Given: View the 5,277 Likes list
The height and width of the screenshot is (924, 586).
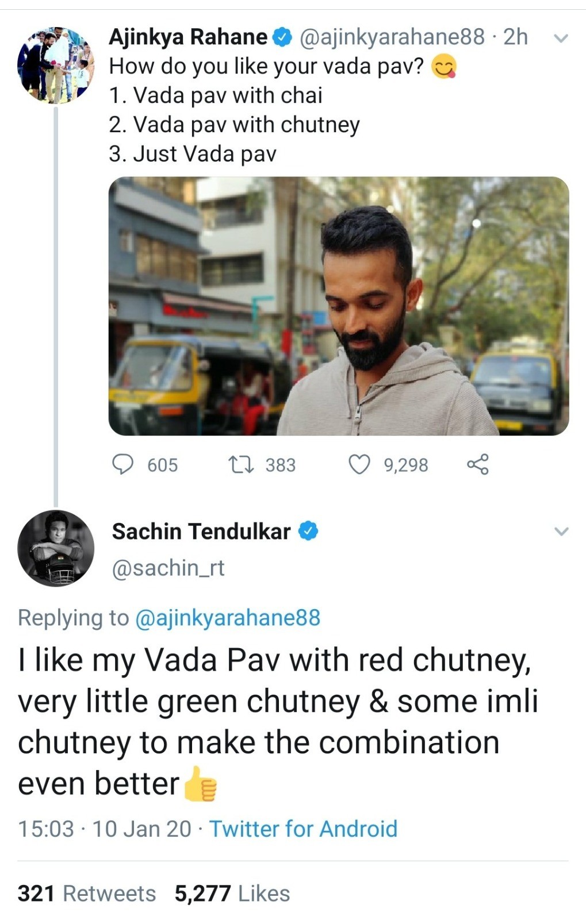Looking at the screenshot, I should click(232, 894).
